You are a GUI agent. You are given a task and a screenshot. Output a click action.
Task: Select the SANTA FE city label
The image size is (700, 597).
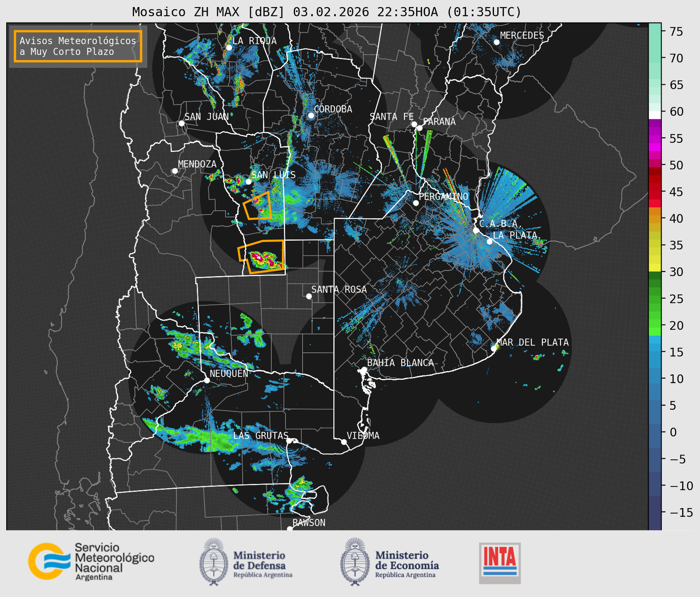pyautogui.click(x=392, y=117)
